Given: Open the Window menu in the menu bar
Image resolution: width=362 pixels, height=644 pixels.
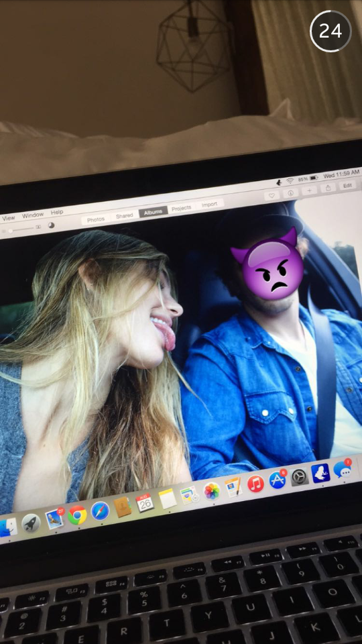Looking at the screenshot, I should [33, 215].
